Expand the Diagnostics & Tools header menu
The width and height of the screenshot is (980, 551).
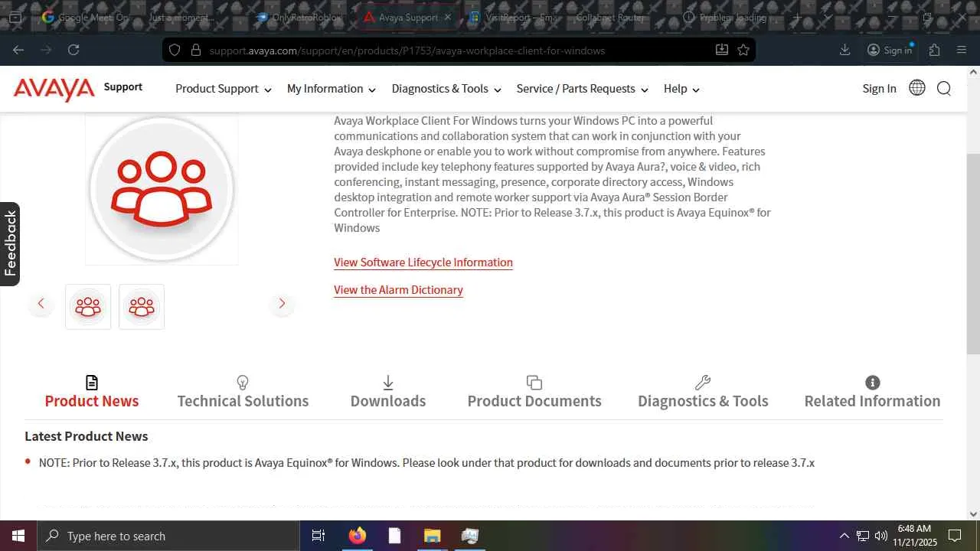[446, 89]
